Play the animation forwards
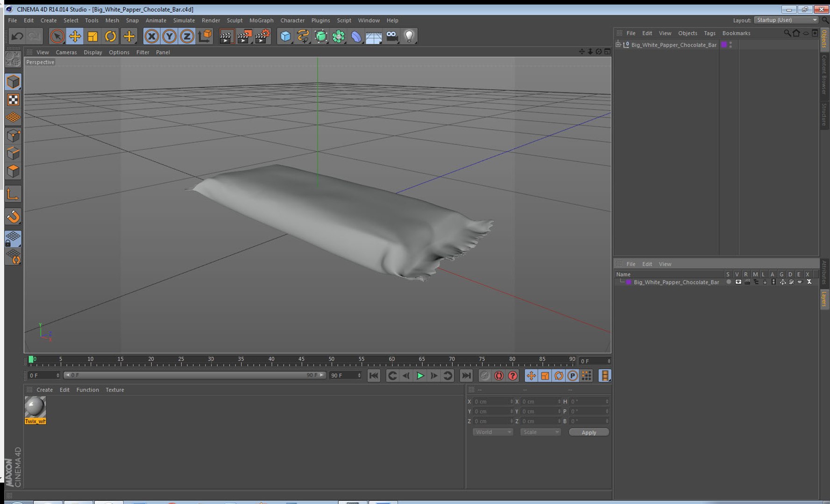830x504 pixels. click(x=420, y=376)
